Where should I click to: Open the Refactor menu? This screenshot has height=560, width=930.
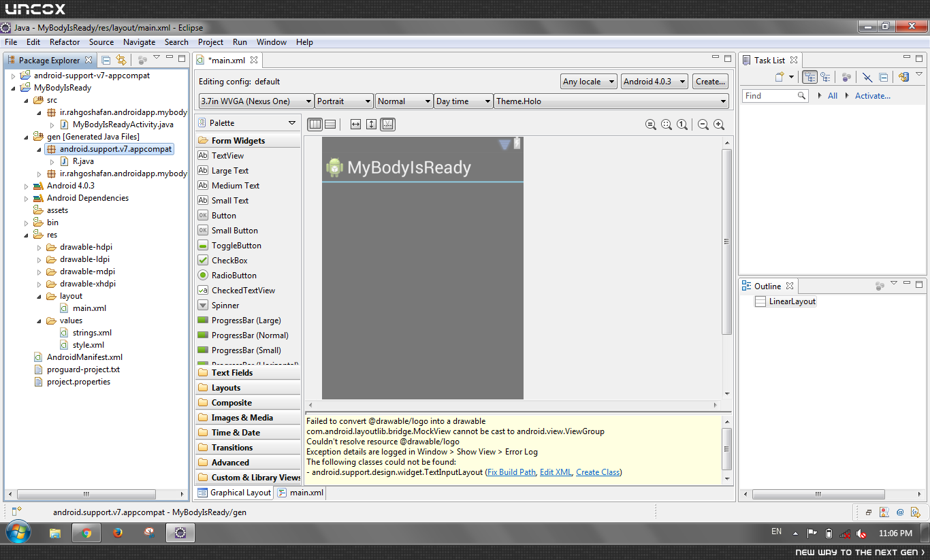65,42
